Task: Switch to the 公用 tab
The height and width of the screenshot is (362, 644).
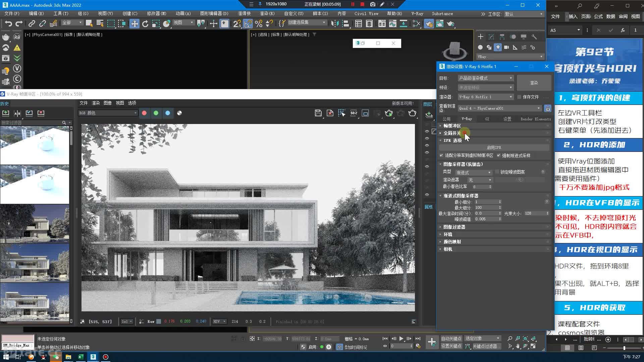Action: [446, 119]
